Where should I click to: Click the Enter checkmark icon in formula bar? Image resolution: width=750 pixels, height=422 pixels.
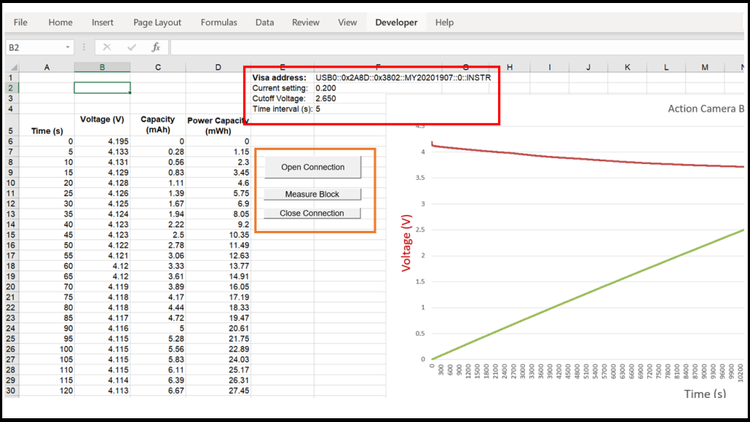point(131,47)
